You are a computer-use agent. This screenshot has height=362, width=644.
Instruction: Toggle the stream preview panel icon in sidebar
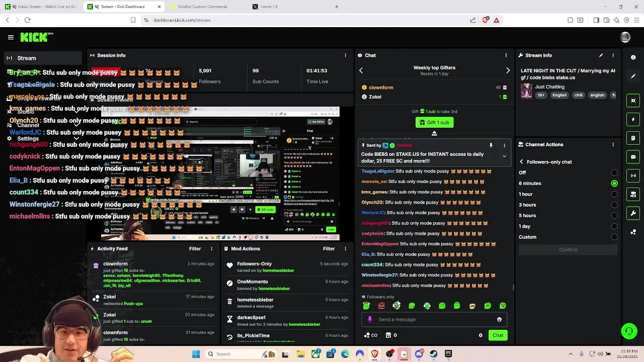pyautogui.click(x=633, y=101)
